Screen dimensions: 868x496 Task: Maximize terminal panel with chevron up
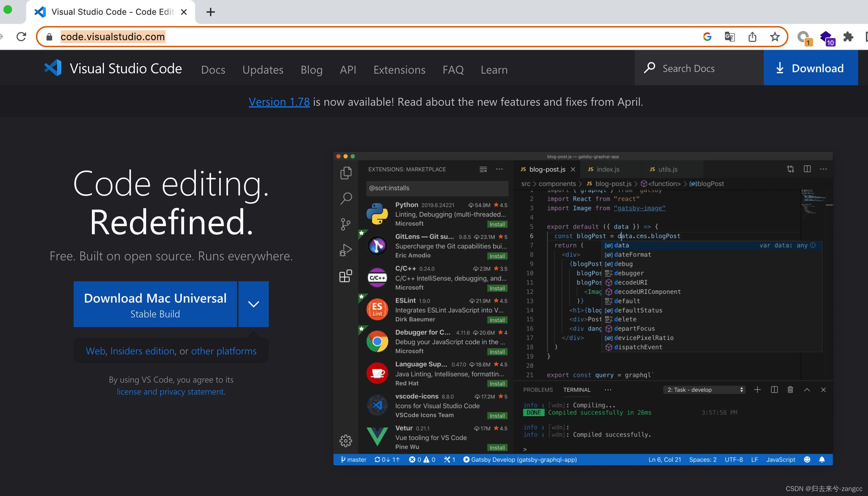click(x=807, y=390)
